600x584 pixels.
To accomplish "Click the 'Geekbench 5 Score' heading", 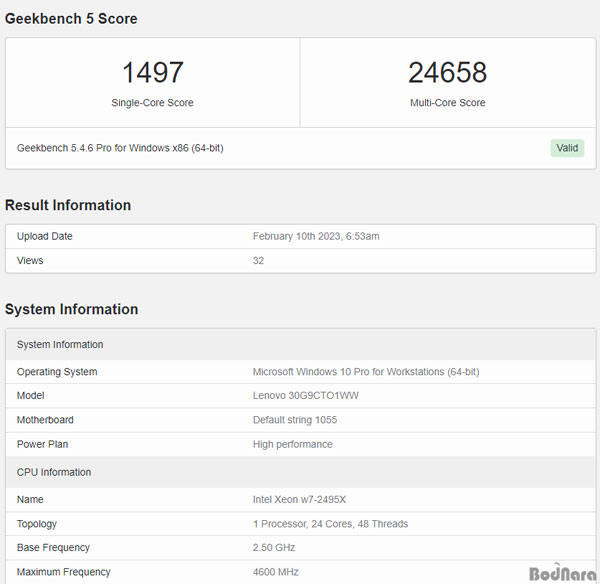I will [71, 19].
